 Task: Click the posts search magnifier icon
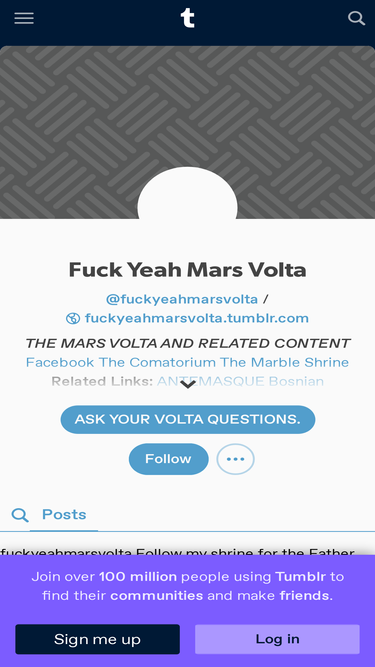(x=20, y=515)
